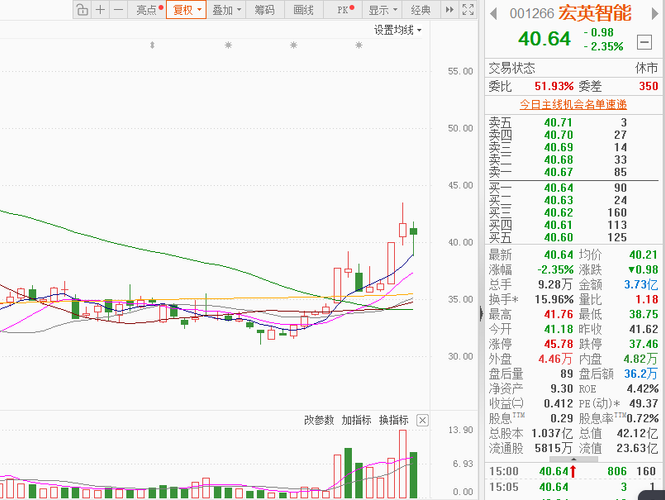The width and height of the screenshot is (665, 500).
Task: Click the 总值 value 42.12亿
Action: click(x=637, y=433)
